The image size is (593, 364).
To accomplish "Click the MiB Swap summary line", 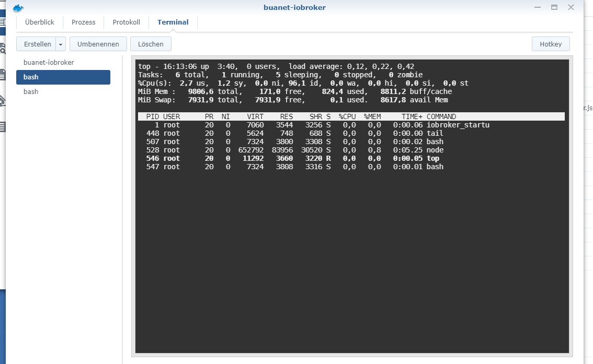I will coord(293,100).
